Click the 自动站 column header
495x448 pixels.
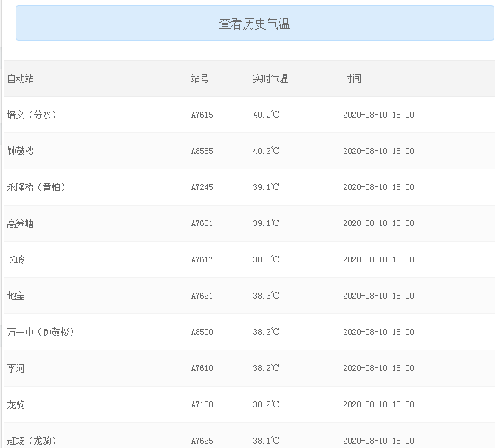pos(21,78)
